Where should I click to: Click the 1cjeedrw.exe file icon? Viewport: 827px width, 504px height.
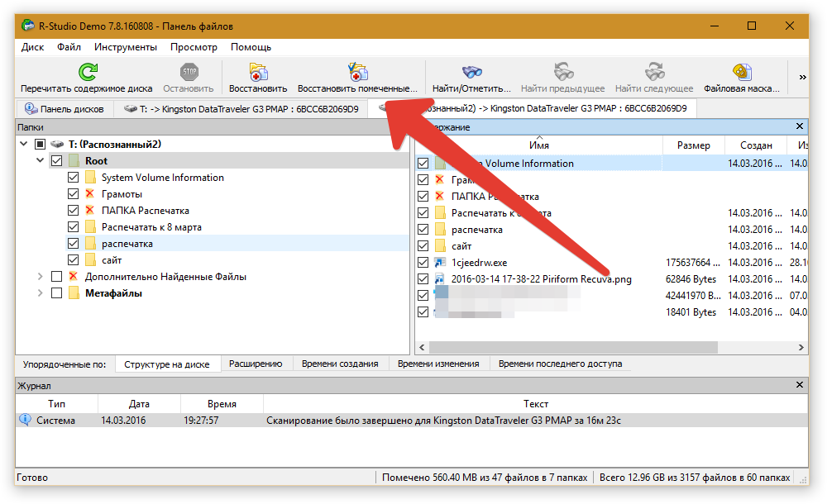click(x=440, y=262)
